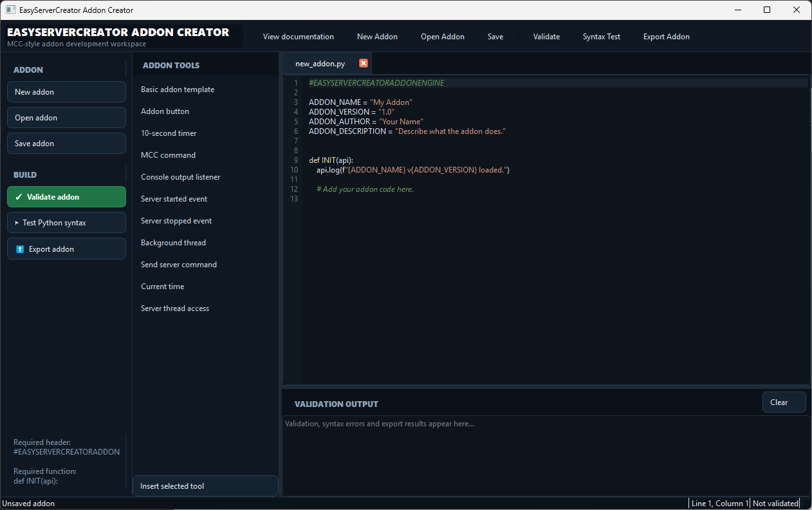Select Server thread access tool

pyautogui.click(x=205, y=308)
